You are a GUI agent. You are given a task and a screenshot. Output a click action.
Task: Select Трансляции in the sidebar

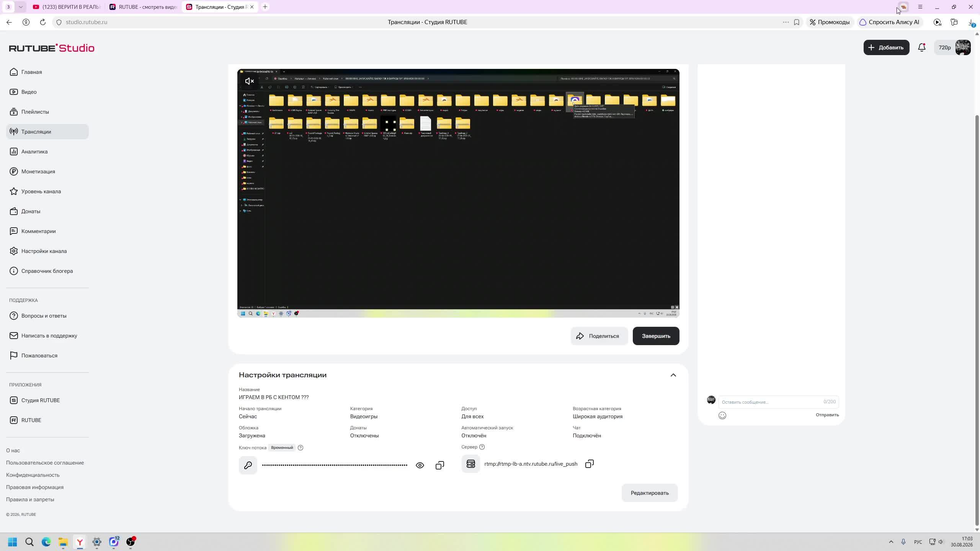point(47,132)
